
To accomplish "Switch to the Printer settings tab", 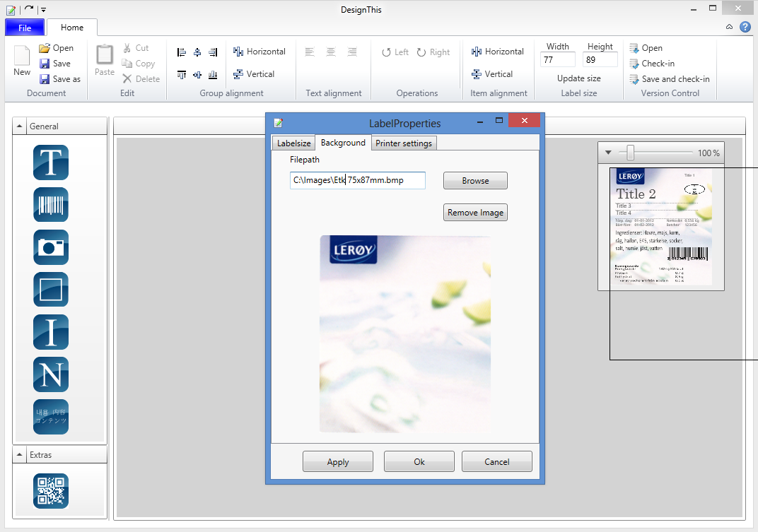I will 403,143.
